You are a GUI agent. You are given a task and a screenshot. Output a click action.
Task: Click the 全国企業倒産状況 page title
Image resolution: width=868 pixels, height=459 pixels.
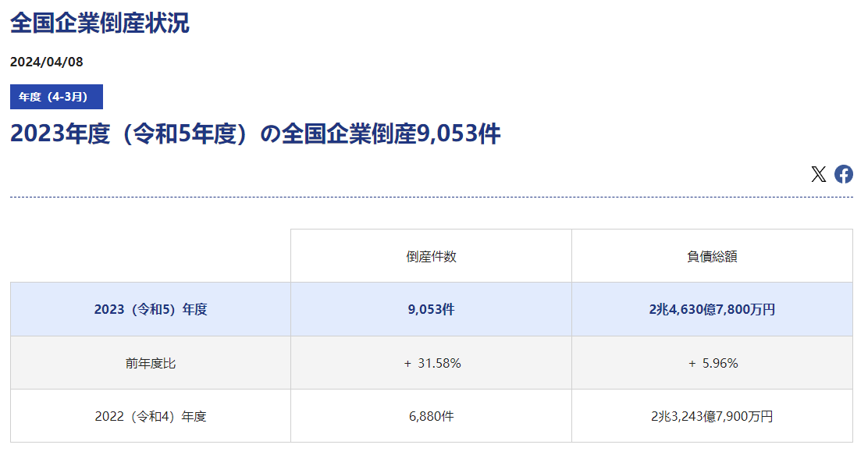point(100,23)
